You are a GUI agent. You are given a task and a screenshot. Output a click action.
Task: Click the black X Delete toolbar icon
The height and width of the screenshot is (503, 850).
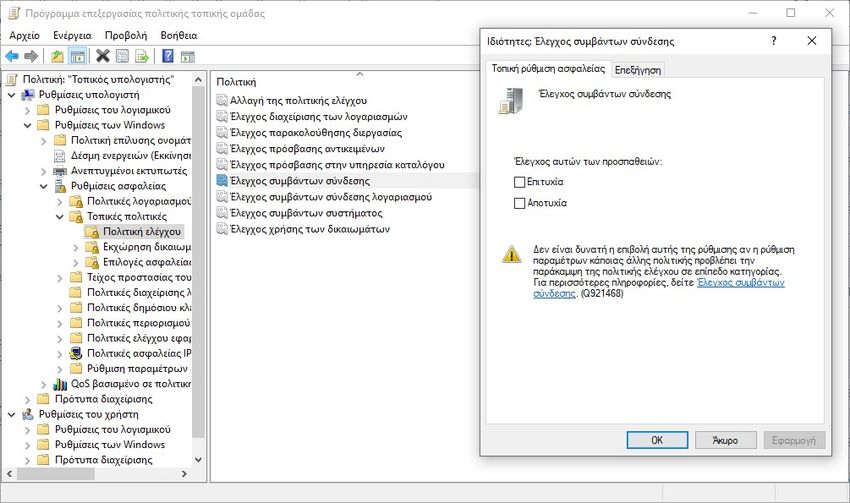(102, 55)
